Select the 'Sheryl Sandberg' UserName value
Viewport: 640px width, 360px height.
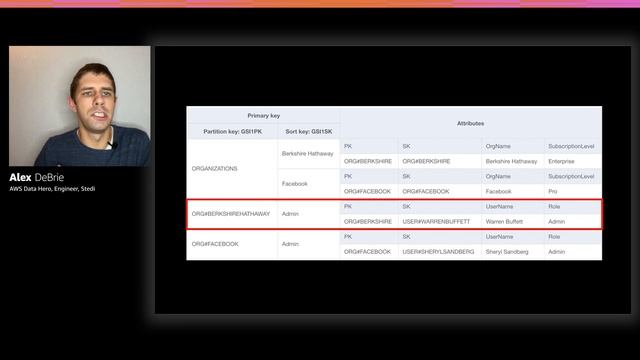click(x=507, y=252)
